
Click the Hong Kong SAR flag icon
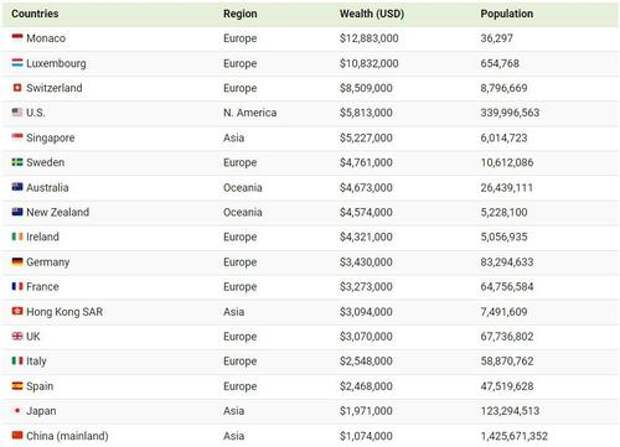(17, 311)
